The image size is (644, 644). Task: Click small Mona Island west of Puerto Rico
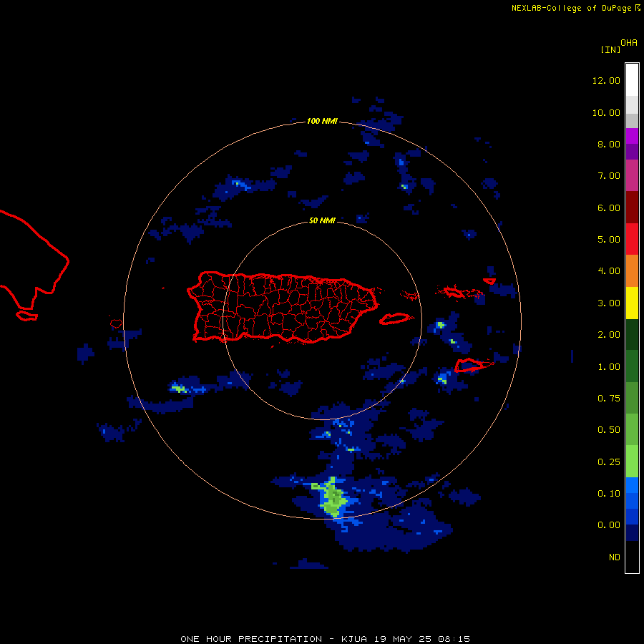(x=116, y=323)
